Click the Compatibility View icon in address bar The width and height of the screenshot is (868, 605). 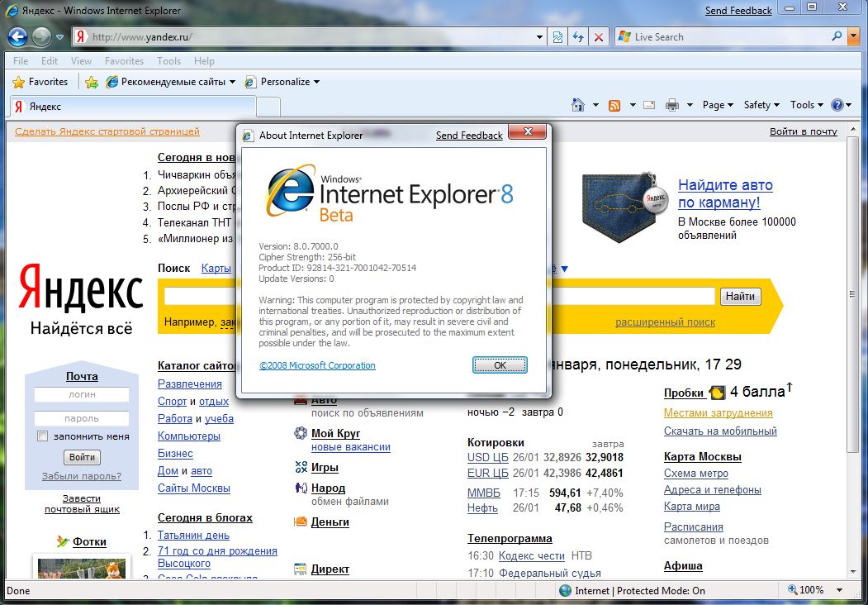click(558, 37)
